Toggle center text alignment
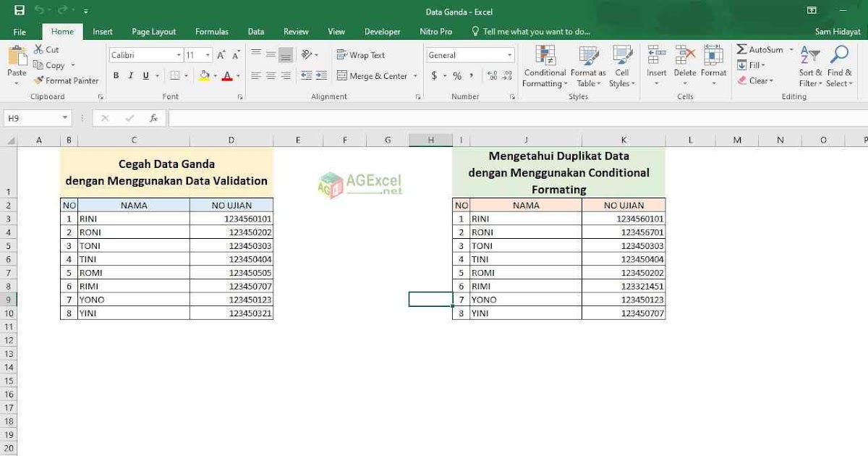 coord(269,75)
